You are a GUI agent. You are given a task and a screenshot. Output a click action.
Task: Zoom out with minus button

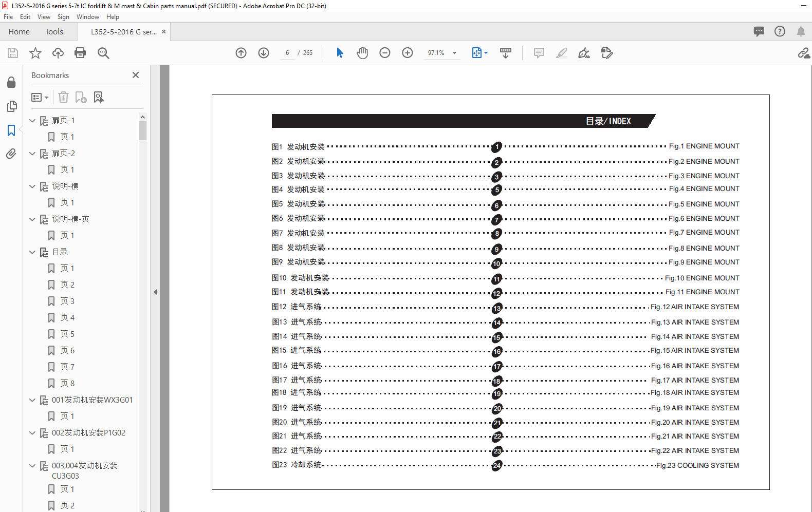pyautogui.click(x=385, y=53)
